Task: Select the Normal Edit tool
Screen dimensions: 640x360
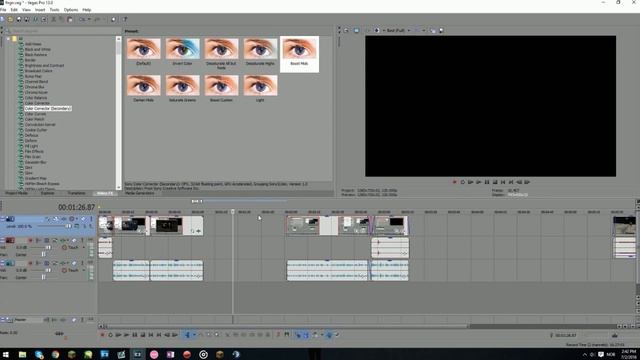Action: pyautogui.click(x=187, y=335)
